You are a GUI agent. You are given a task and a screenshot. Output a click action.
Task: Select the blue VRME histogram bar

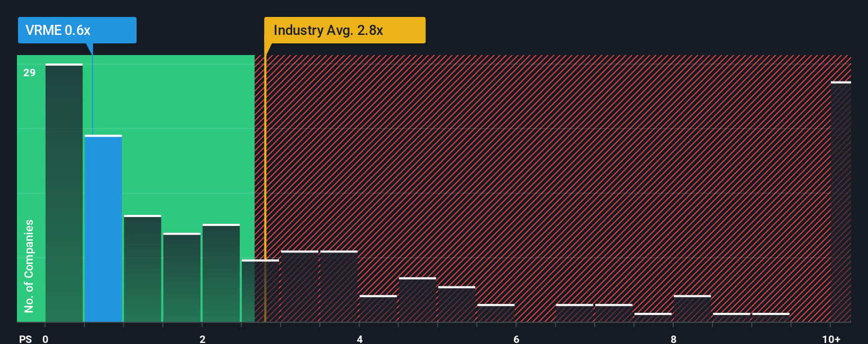(x=103, y=229)
